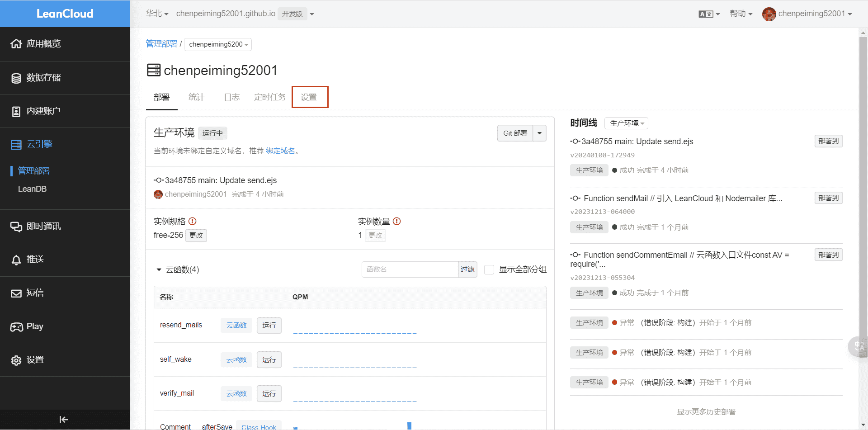
Task: Open the chenpeiming5200 breadcrumb group dropdown
Action: [218, 44]
